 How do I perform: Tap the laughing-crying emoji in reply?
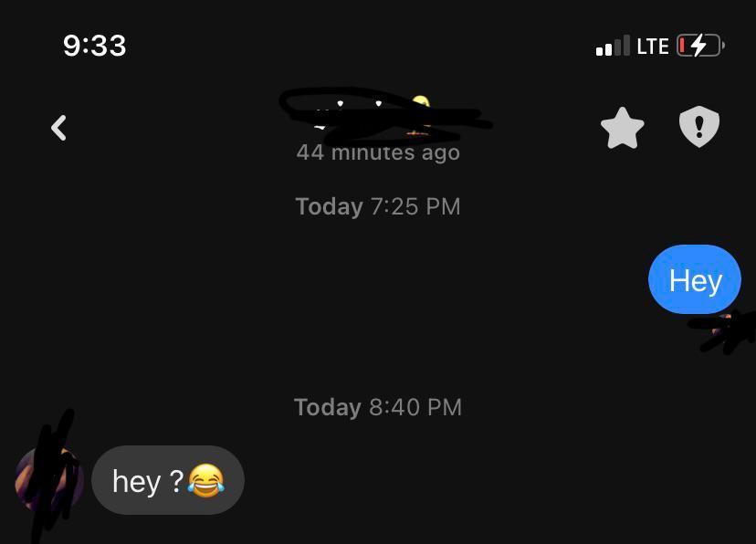click(205, 480)
